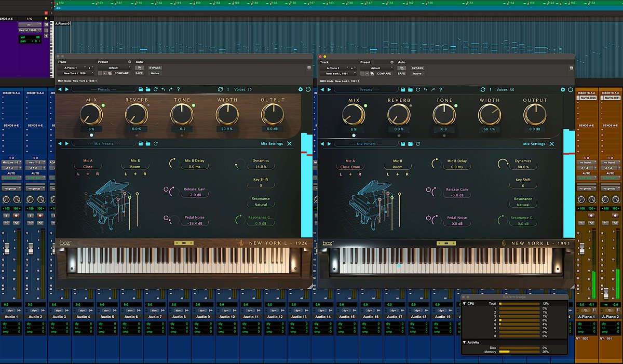Go to next mix preset in 1991 plugin
The width and height of the screenshot is (623, 364).
tap(329, 144)
